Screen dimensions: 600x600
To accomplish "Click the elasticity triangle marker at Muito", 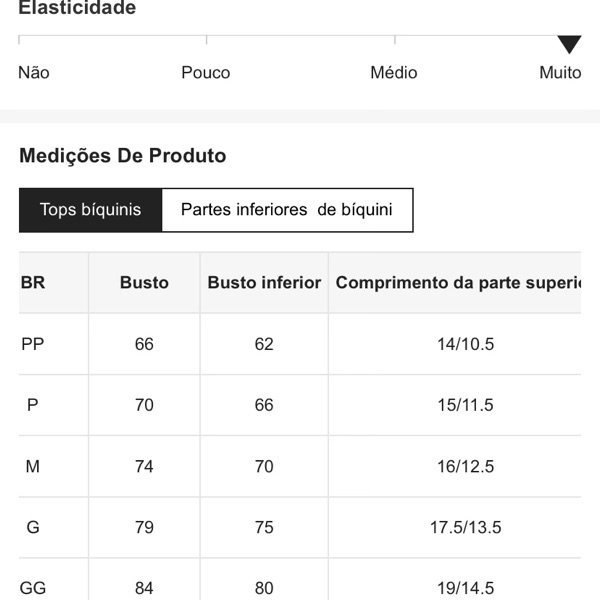I will pos(569,44).
